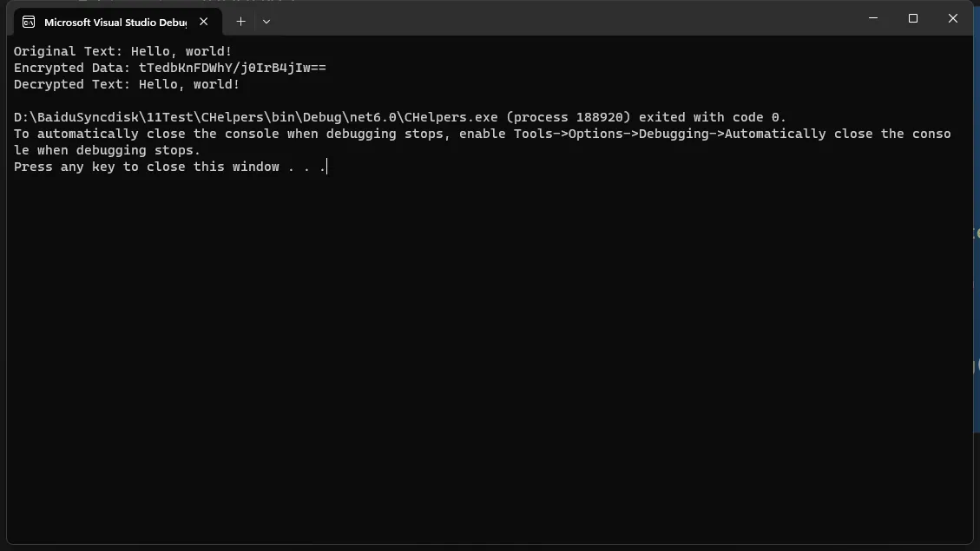Click the blinking text cursor after prompt

[x=327, y=167]
